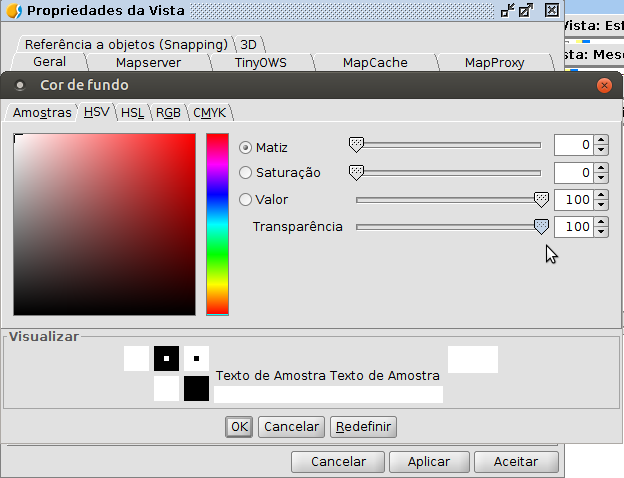This screenshot has height=478, width=624.
Task: Select the Valor radio button
Action: pyautogui.click(x=246, y=200)
